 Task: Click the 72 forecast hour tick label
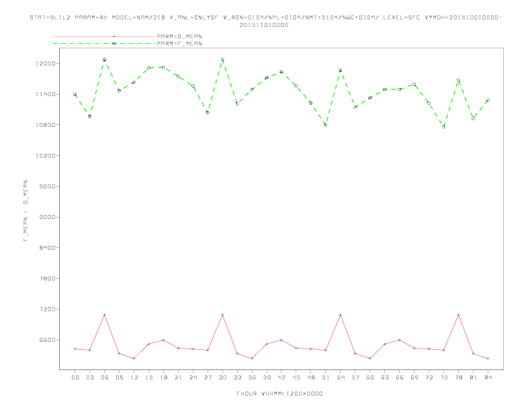point(429,377)
